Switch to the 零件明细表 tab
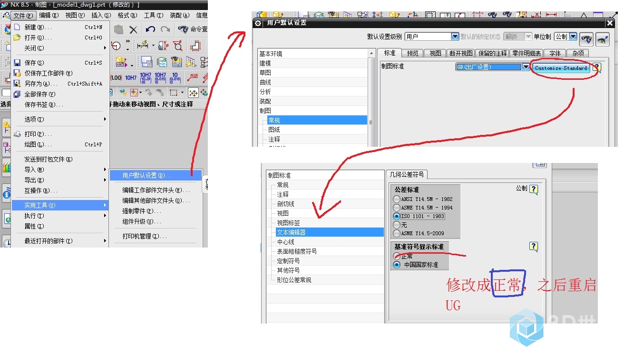The width and height of the screenshot is (644, 353). pyautogui.click(x=527, y=53)
